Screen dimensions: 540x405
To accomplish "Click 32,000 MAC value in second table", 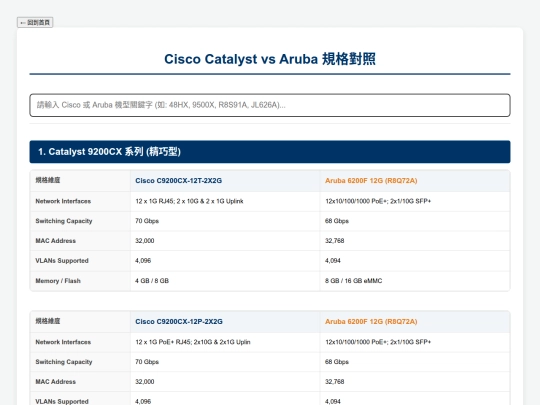I will coord(144,382).
